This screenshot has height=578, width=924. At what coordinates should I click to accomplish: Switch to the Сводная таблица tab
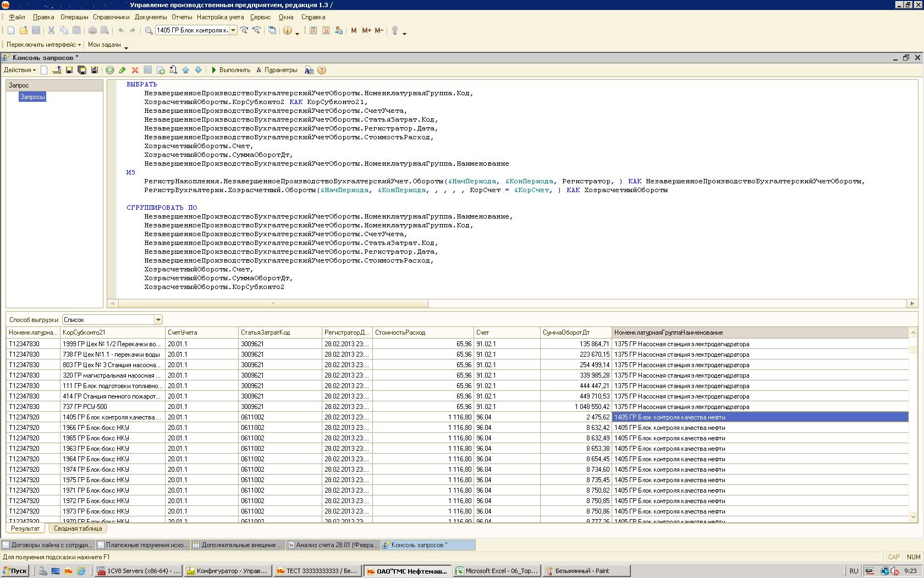(78, 528)
